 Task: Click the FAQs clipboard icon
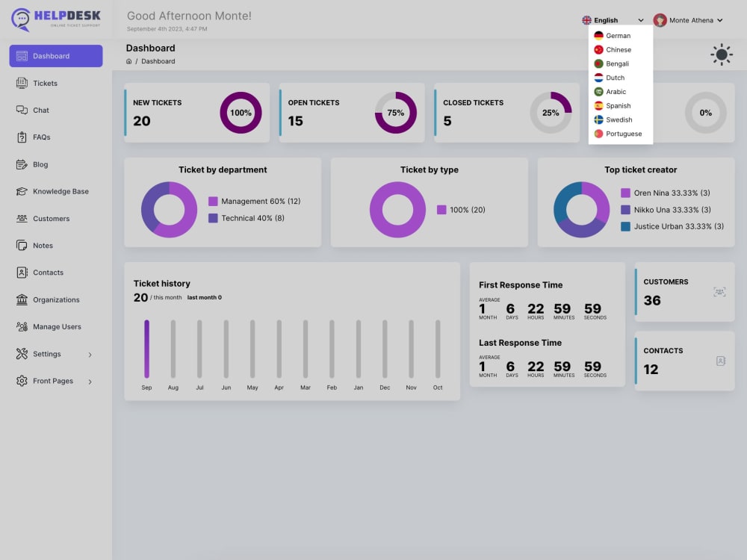(x=22, y=137)
